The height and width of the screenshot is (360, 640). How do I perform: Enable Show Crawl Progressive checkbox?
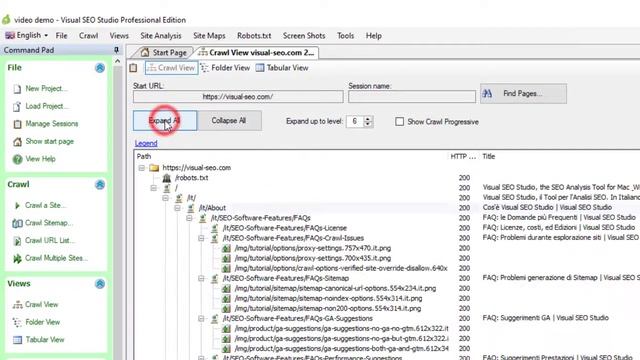399,122
